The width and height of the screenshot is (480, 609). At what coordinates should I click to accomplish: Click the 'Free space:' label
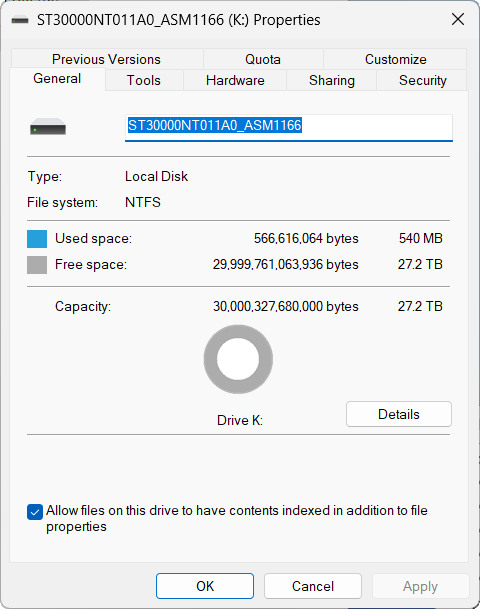coord(91,264)
